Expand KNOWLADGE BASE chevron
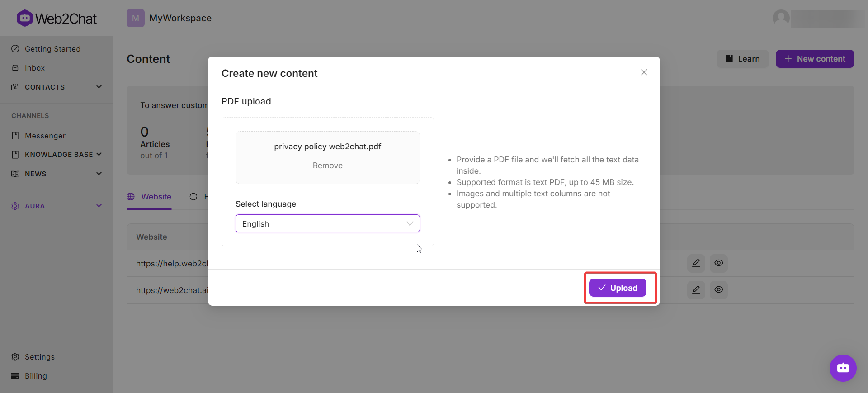The width and height of the screenshot is (868, 393). point(99,154)
